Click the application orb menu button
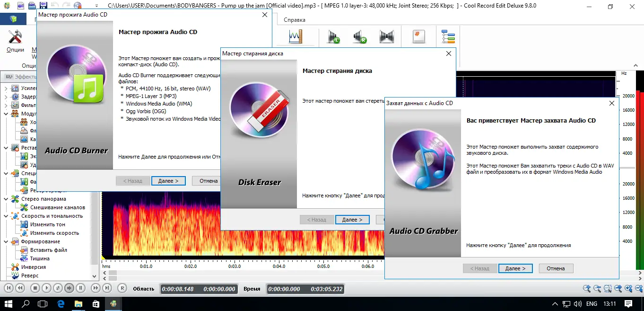644x311 pixels. point(13,19)
